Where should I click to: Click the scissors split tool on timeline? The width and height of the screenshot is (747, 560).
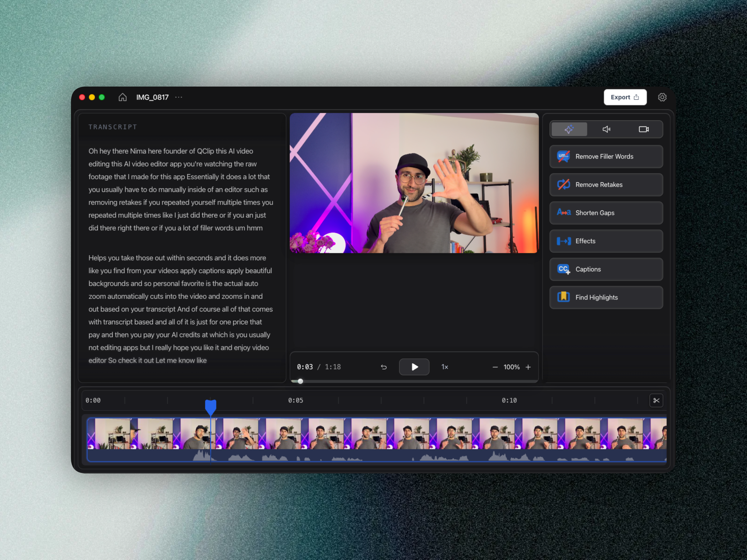[656, 400]
